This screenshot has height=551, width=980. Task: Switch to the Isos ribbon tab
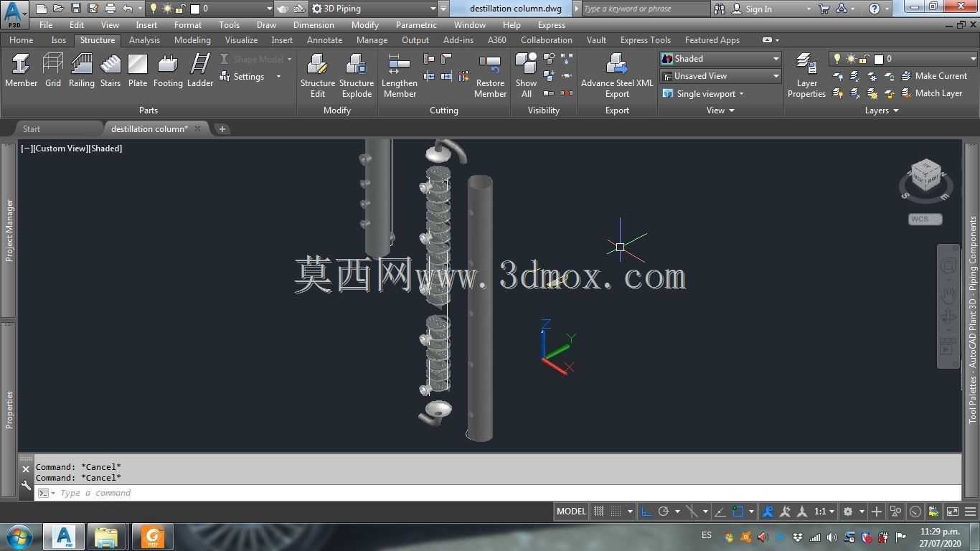[x=59, y=40]
